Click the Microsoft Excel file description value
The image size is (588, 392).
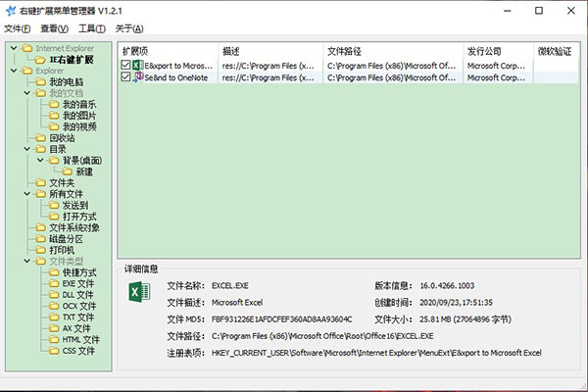[237, 303]
